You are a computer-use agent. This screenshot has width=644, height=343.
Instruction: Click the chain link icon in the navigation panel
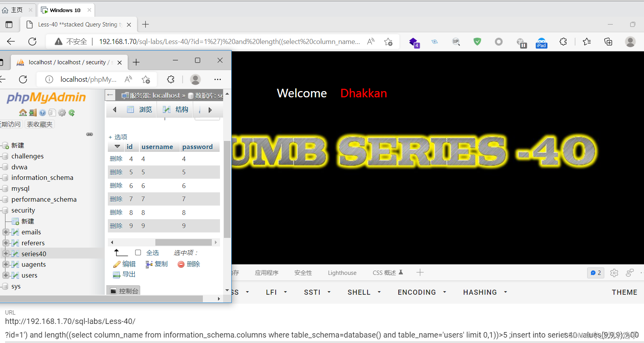[90, 134]
